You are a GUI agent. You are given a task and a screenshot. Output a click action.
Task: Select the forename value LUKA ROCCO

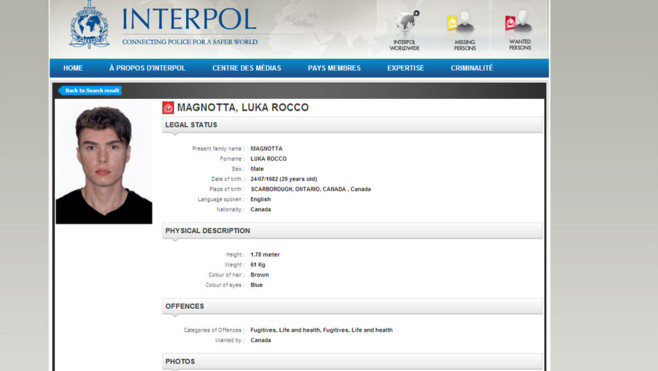(269, 159)
